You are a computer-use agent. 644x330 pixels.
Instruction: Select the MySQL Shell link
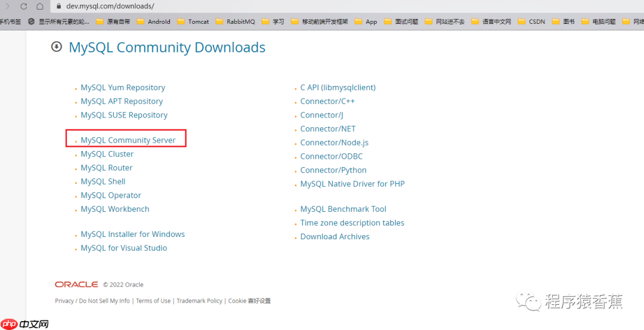coord(103,181)
